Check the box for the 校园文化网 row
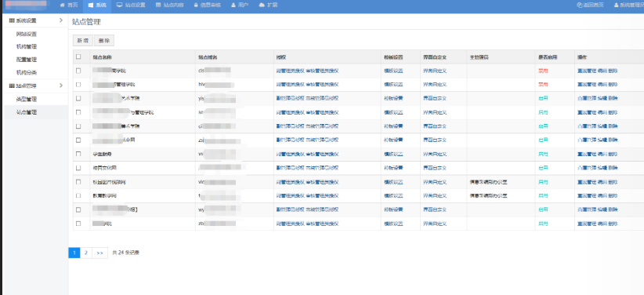The width and height of the screenshot is (644, 295). click(x=78, y=168)
